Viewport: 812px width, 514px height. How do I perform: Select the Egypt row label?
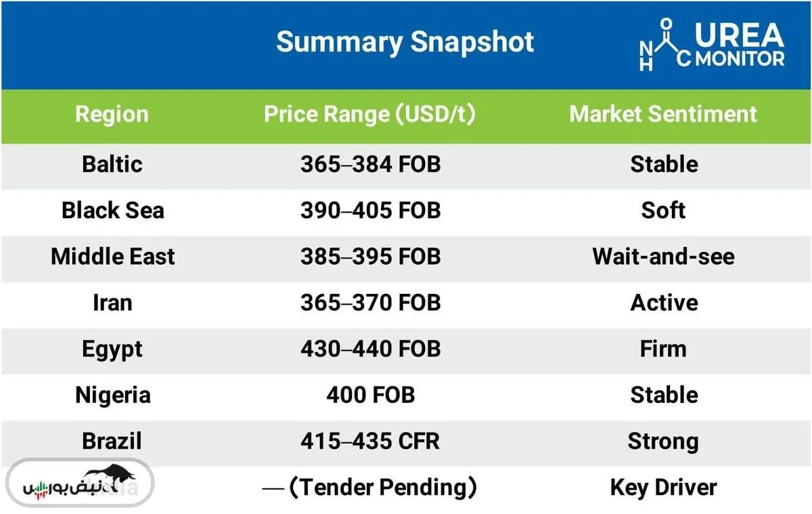tap(112, 349)
